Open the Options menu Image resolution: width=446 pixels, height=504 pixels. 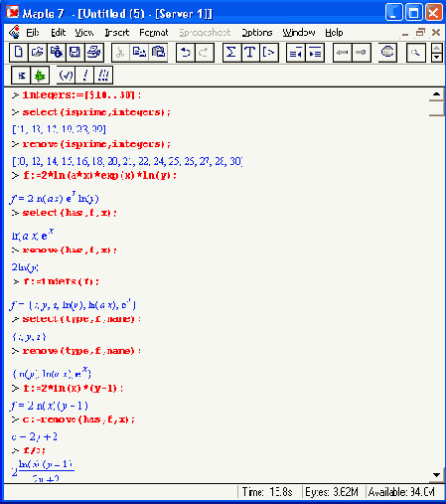257,33
